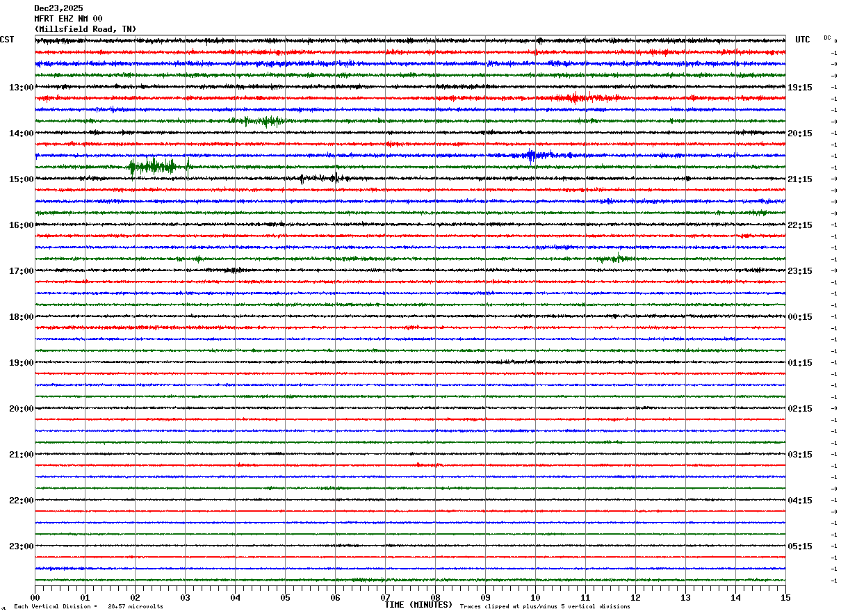Viewport: 841px width, 616px height.
Task: Select the 23:00 CST time label
Action: point(22,546)
